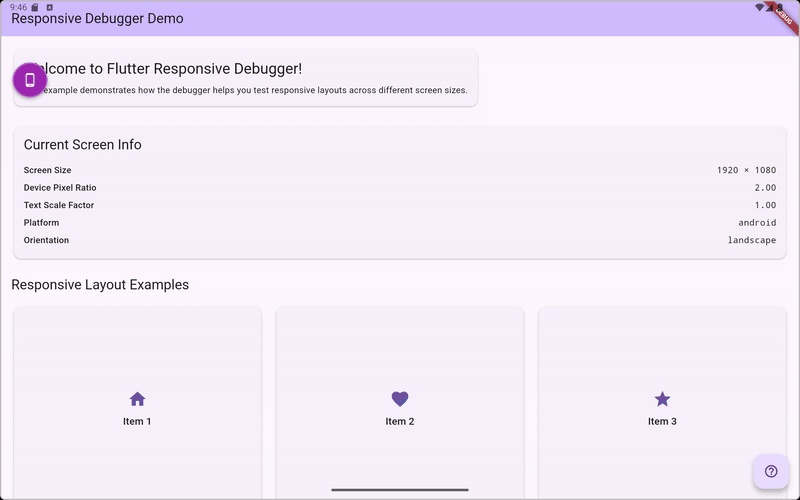
Task: Tap the bottom navigation gesture handle
Action: [400, 490]
